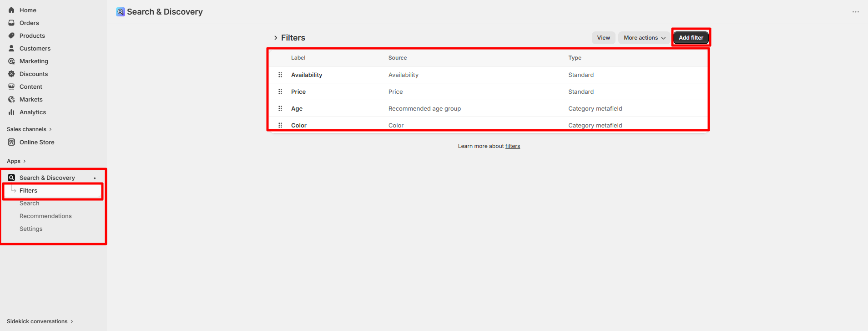Select Search & Discovery app in sidebar
This screenshot has height=331, width=868.
[x=47, y=178]
